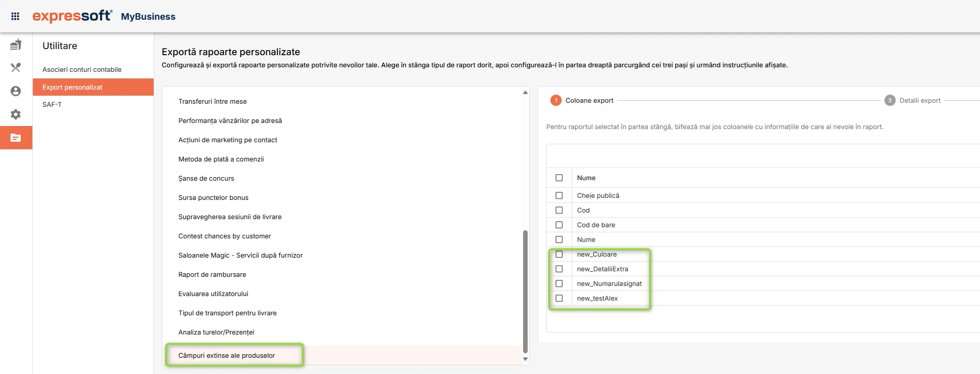Tick the new_DetaliiExtra checkbox
Viewport: 980px width, 374px height.
point(559,269)
